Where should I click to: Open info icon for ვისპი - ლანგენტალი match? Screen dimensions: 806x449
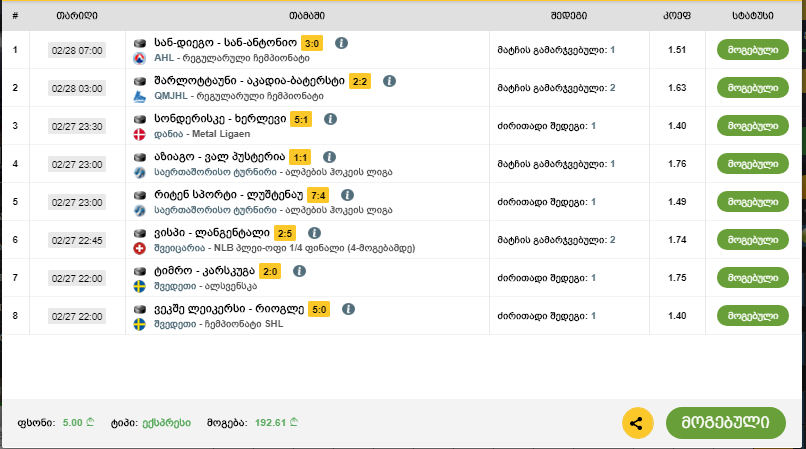314,234
